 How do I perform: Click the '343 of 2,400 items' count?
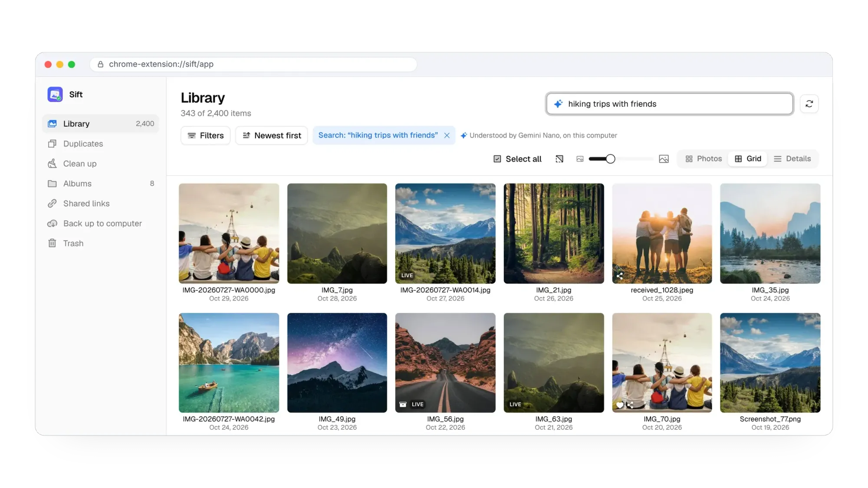[216, 113]
